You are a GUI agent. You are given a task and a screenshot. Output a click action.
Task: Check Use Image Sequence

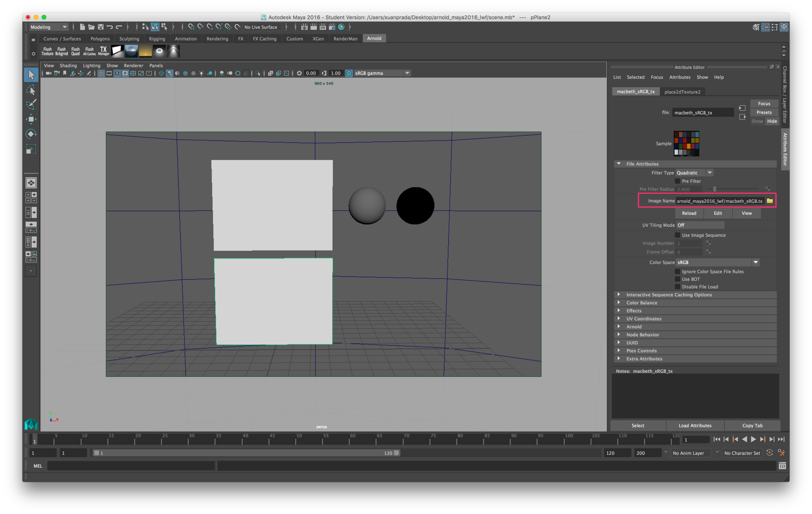[x=678, y=235]
